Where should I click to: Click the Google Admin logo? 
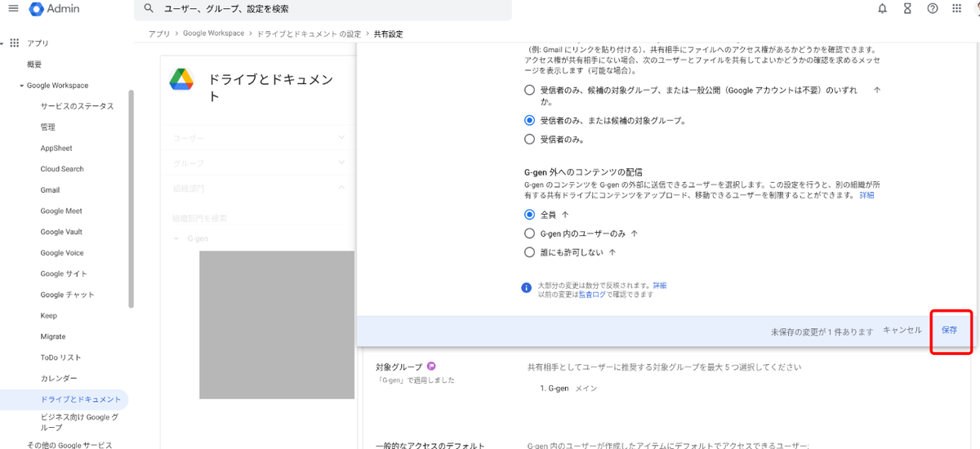[54, 9]
